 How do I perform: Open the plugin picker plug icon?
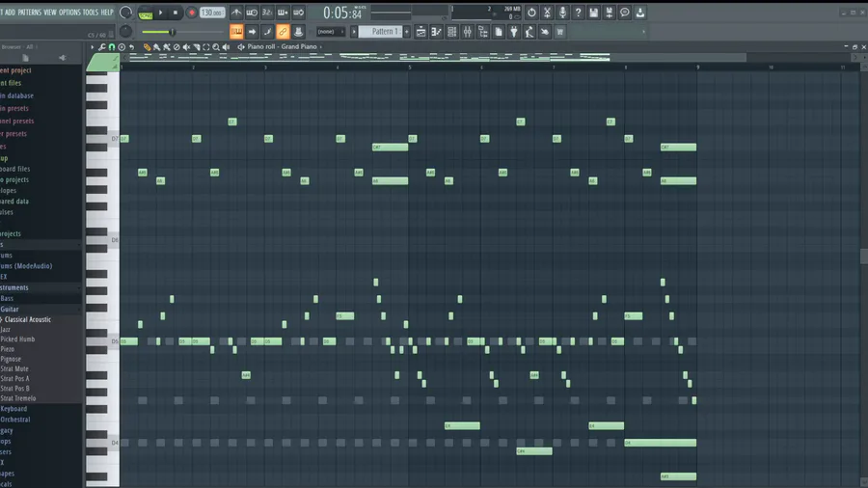point(514,32)
